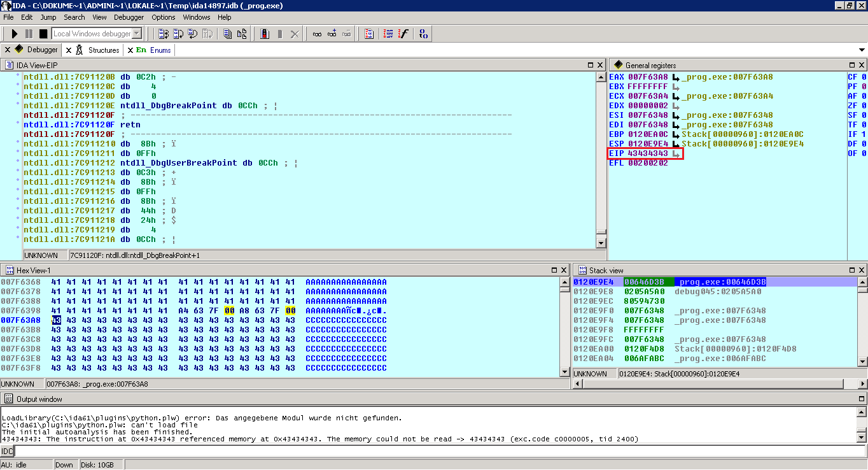Viewport: 868px width, 470px height.
Task: Click the greyed X delete icon in toolbar
Action: [295, 34]
